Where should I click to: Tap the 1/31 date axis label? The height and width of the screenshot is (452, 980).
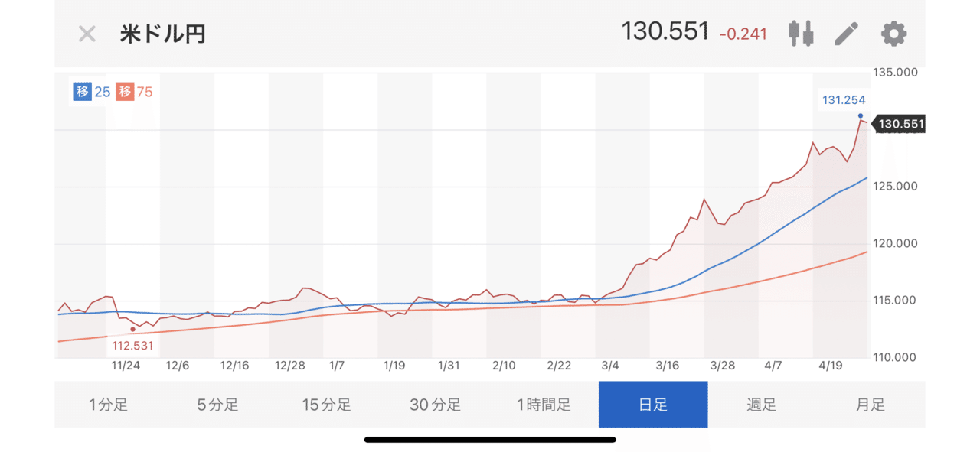449,366
